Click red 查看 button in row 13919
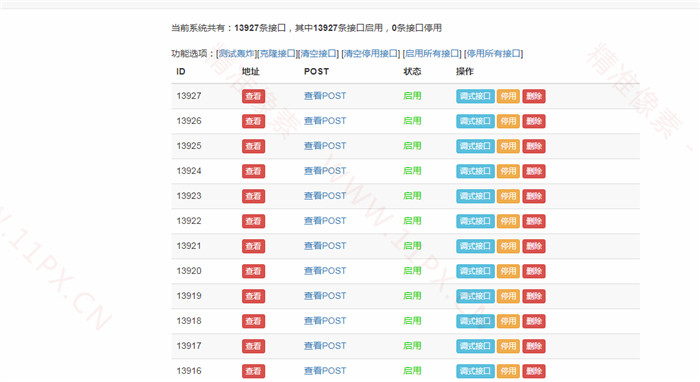The height and width of the screenshot is (382, 700). click(x=254, y=296)
